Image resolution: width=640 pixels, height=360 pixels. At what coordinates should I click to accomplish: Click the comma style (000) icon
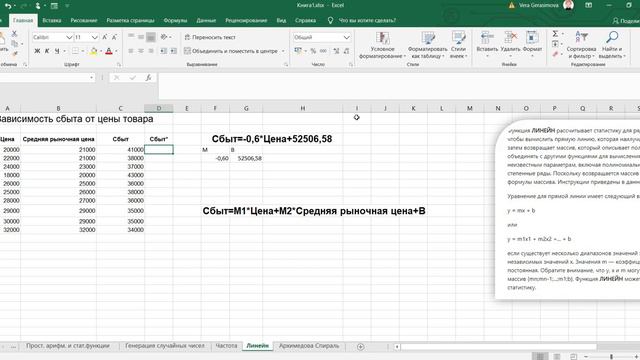click(323, 51)
